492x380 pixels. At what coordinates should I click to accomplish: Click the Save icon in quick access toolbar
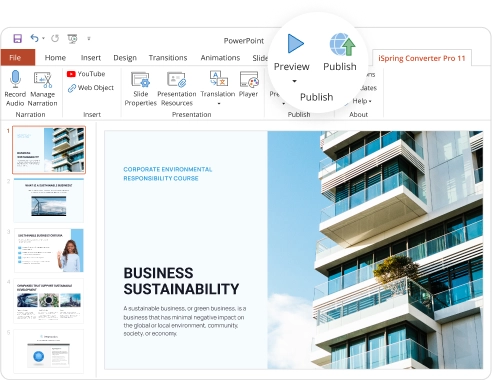tap(17, 38)
